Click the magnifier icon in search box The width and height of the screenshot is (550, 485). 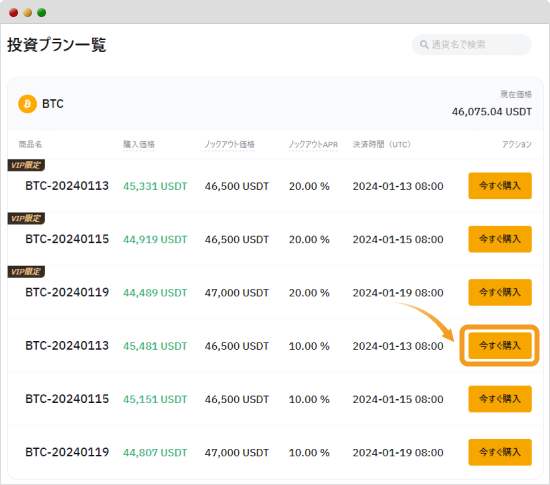pyautogui.click(x=424, y=45)
